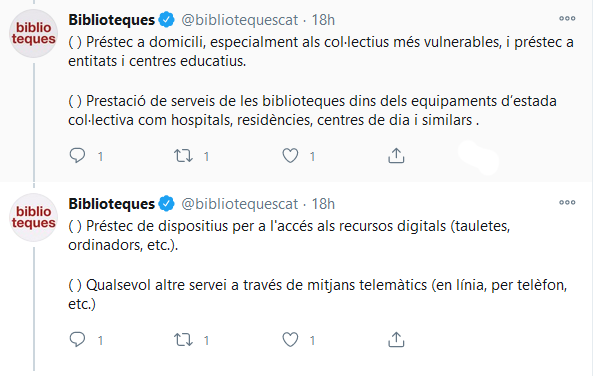Open @bibliotequescat handle in first tweet
The width and height of the screenshot is (595, 376).
coord(240,20)
